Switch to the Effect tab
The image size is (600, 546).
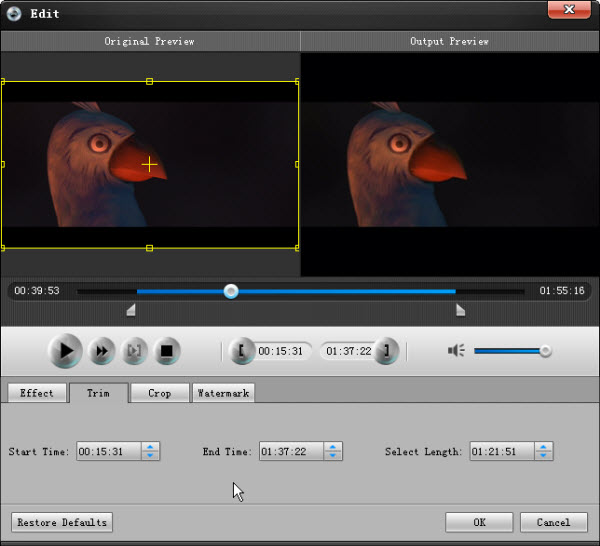[x=37, y=393]
